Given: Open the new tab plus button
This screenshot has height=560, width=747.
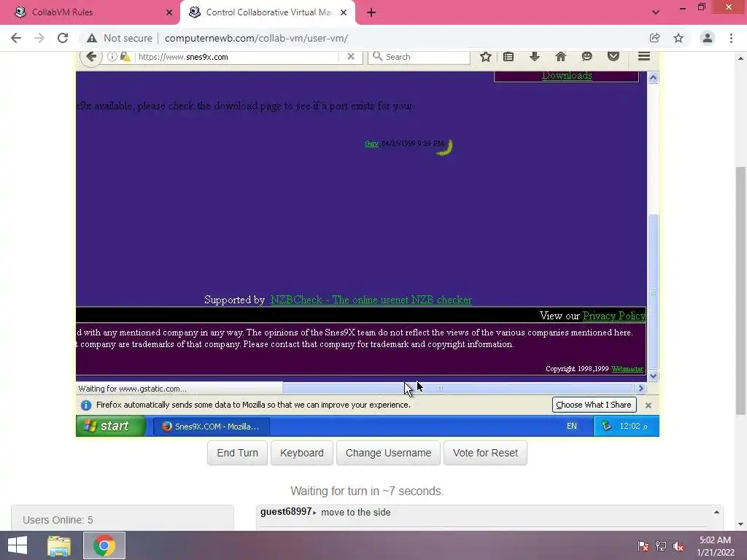Looking at the screenshot, I should click(x=371, y=12).
